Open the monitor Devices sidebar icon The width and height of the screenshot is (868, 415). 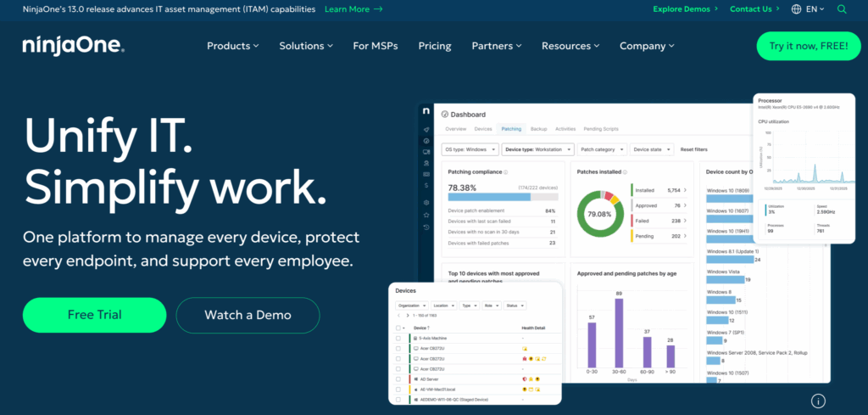coord(426,152)
